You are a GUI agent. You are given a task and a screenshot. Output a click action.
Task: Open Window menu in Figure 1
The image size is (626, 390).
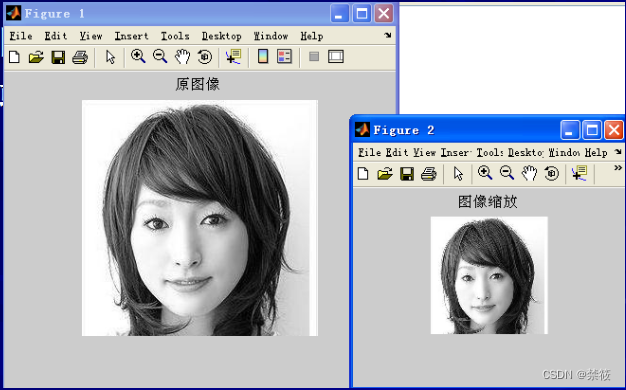coord(271,36)
